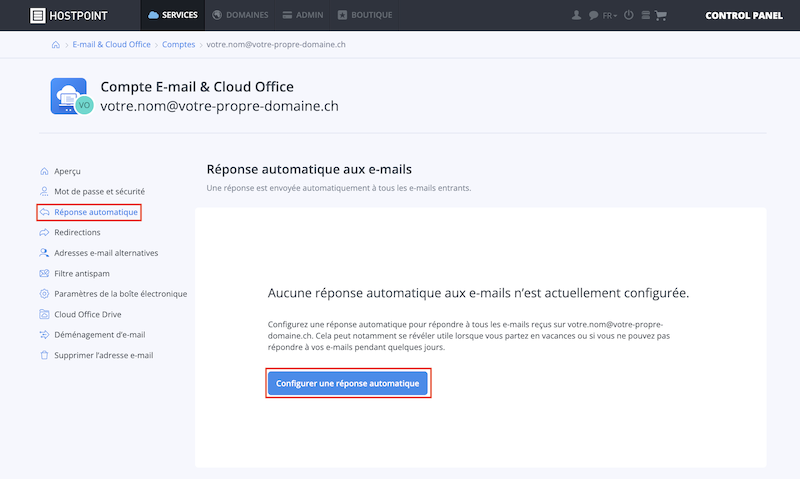Open Cloud Office Drive
Screen dimensions: 800x479
point(88,314)
